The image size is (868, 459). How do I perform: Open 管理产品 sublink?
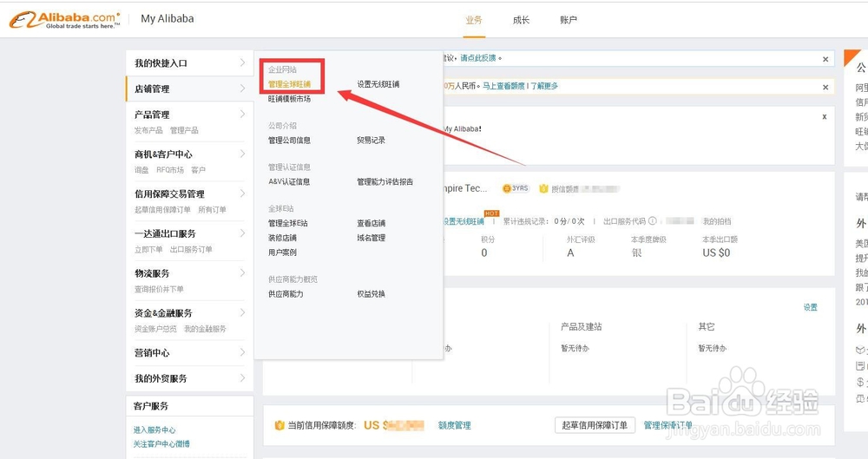point(184,130)
